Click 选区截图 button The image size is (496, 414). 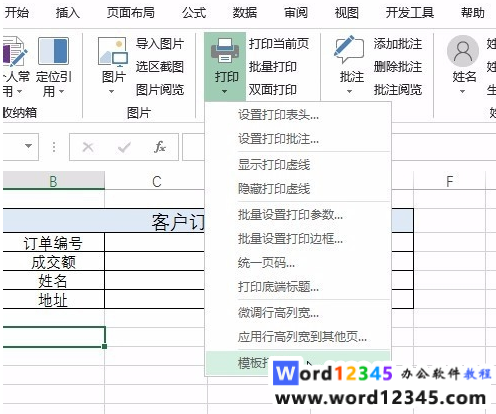coord(160,67)
